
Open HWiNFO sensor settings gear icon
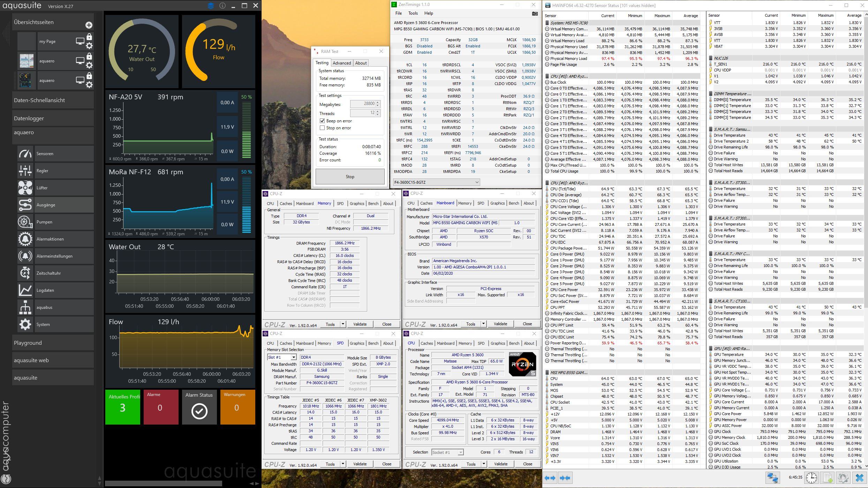point(843,478)
